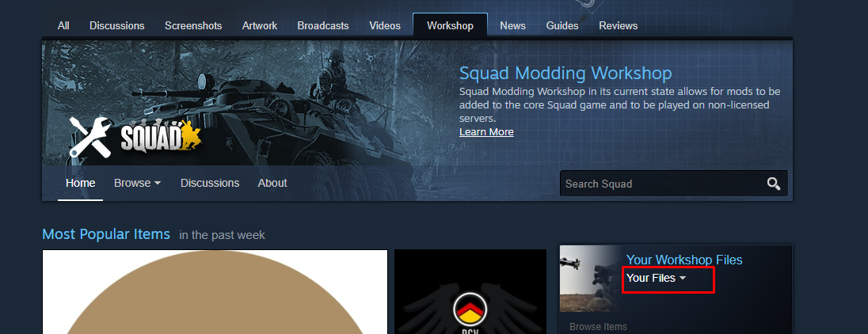The image size is (868, 334).
Task: Expand the Browse dropdown menu
Action: (137, 183)
